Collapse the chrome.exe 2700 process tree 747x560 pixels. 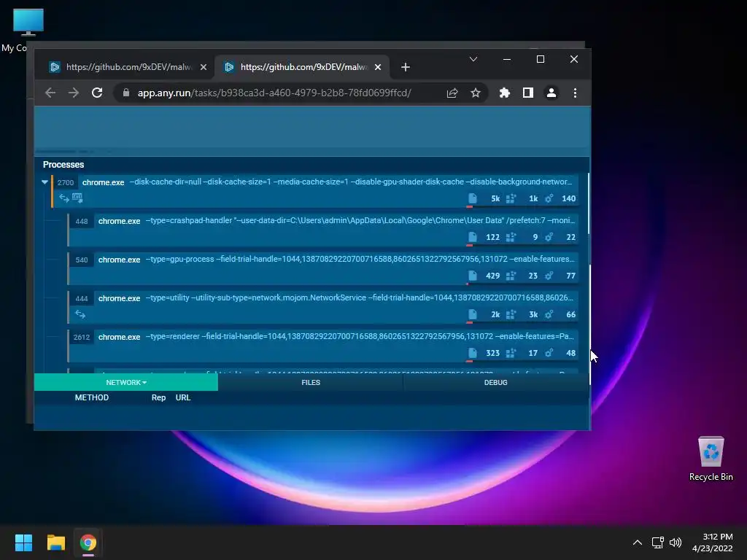(44, 182)
